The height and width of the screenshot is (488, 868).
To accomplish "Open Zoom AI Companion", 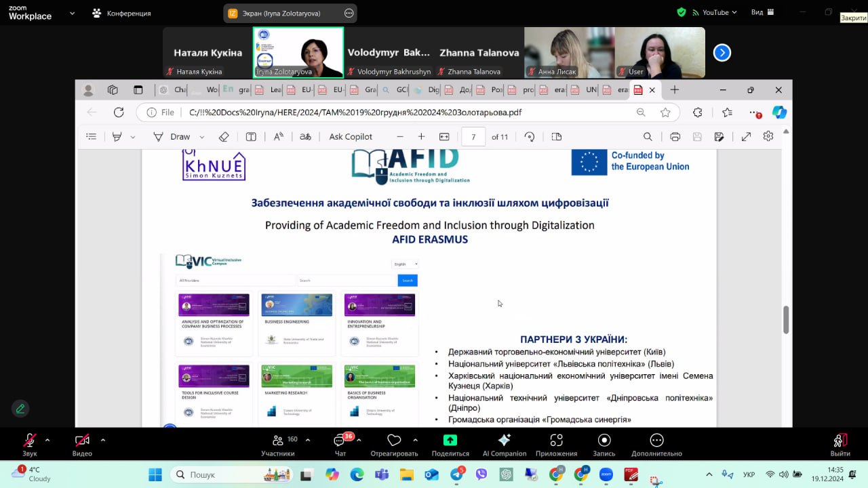I will click(505, 445).
